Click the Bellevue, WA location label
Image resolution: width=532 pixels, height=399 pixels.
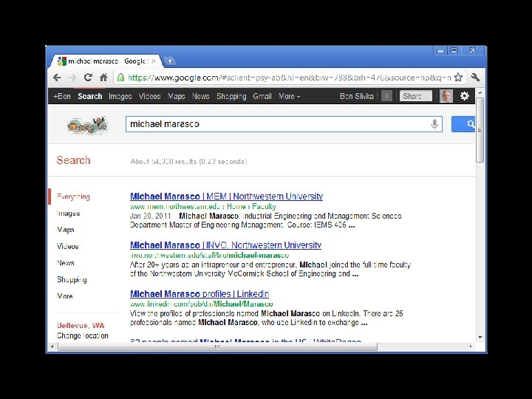point(81,326)
